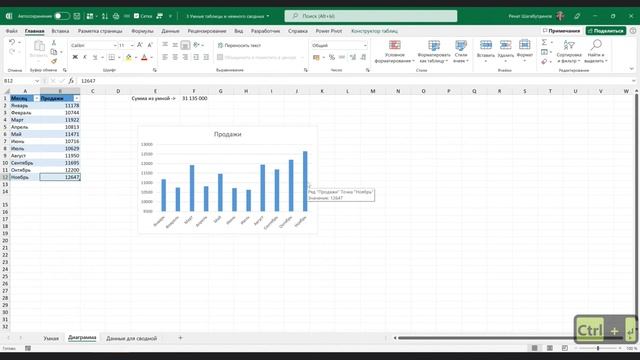640x360 pixels.
Task: Click Найти и выделить magnifier button
Action: [596, 52]
